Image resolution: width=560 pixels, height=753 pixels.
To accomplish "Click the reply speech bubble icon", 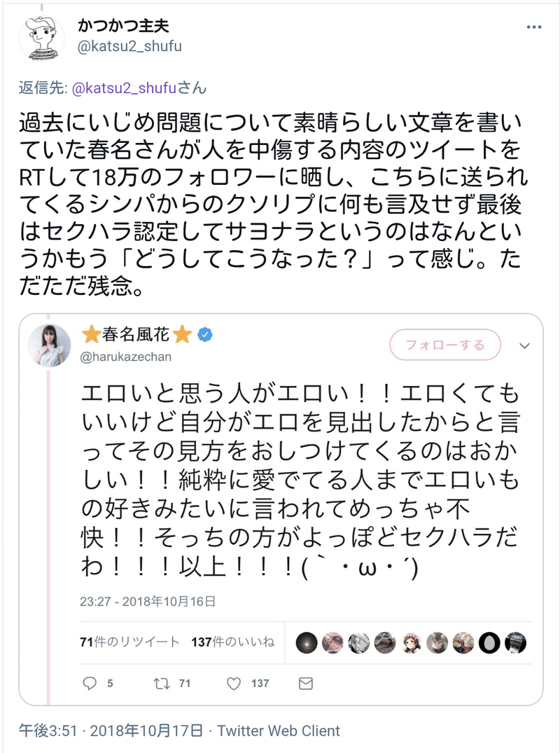I will [89, 683].
